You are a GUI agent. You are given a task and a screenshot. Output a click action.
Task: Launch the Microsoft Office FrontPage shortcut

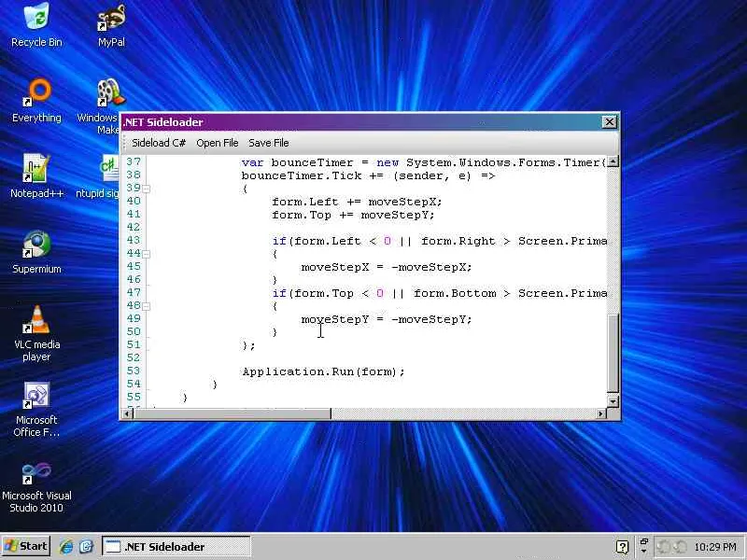(36, 410)
